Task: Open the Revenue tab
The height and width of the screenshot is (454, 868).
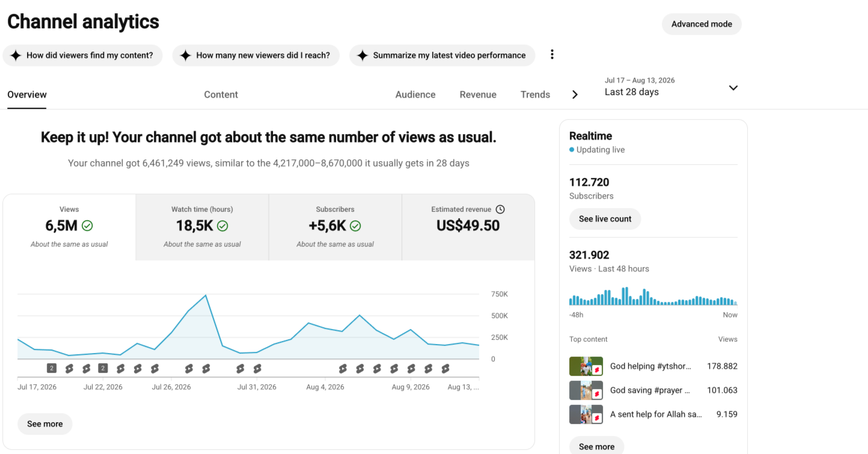Action: point(478,94)
